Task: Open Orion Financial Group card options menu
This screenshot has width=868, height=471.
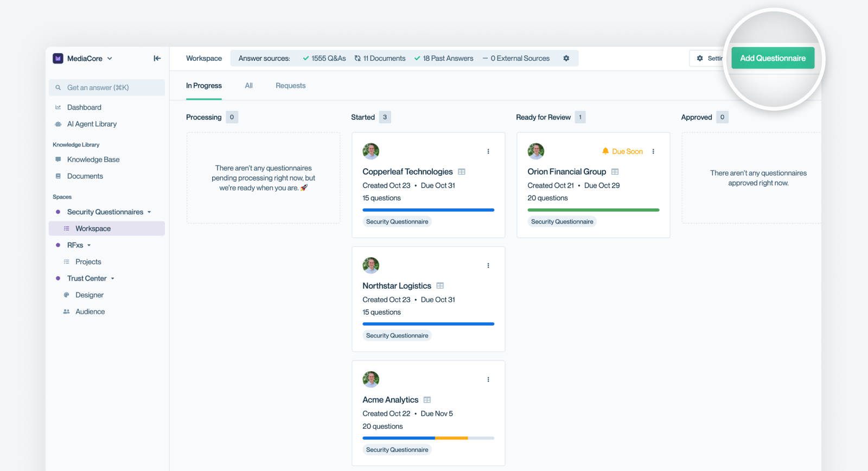Action: click(653, 151)
